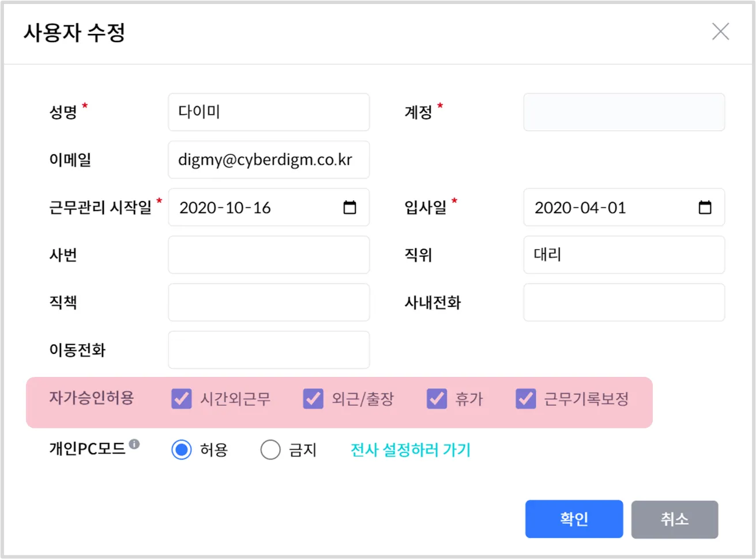Click the info icon beside 개인PC모드
The image size is (756, 559).
tap(134, 444)
